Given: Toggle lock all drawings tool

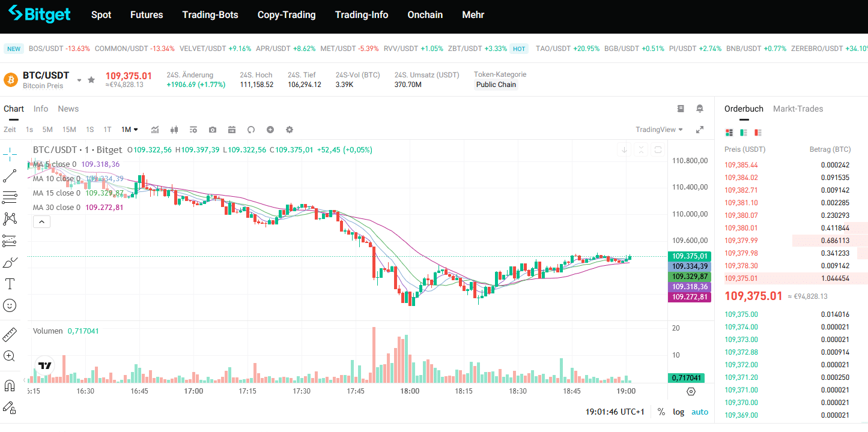Looking at the screenshot, I should click(10, 408).
